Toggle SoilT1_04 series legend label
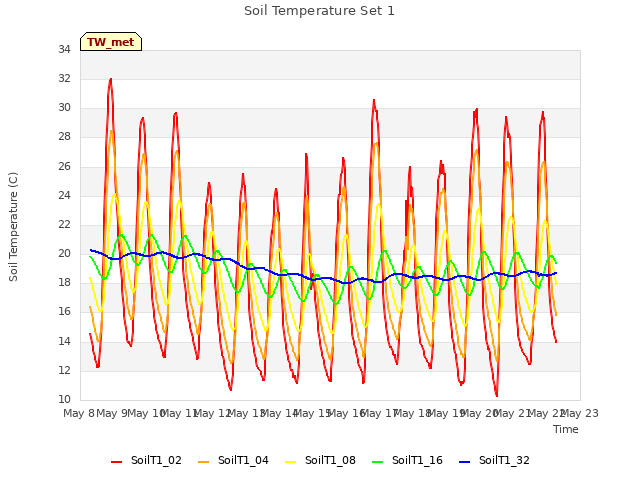This screenshot has height=480, width=640. pyautogui.click(x=243, y=460)
